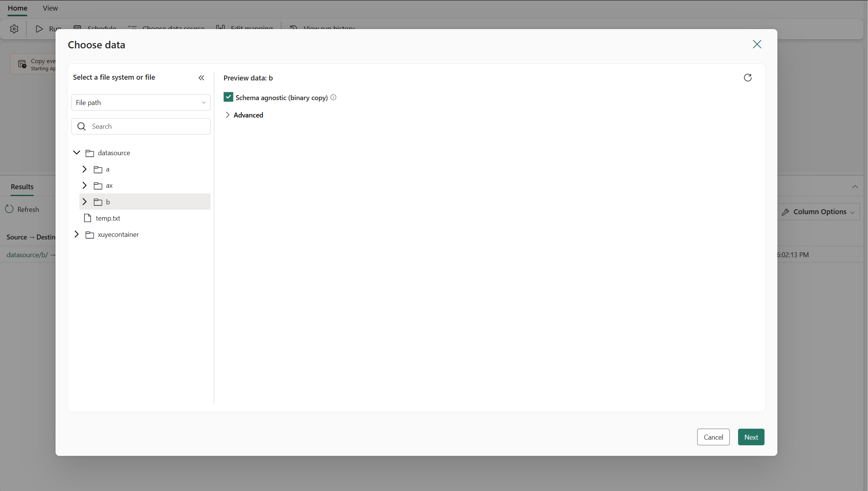Click the folder icon of folder a
Image resolution: width=868 pixels, height=491 pixels.
coord(98,170)
